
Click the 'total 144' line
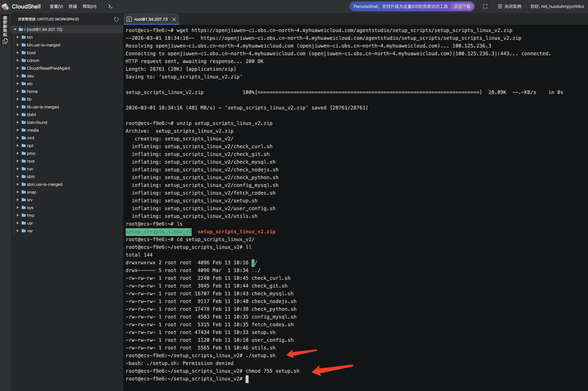pos(139,255)
